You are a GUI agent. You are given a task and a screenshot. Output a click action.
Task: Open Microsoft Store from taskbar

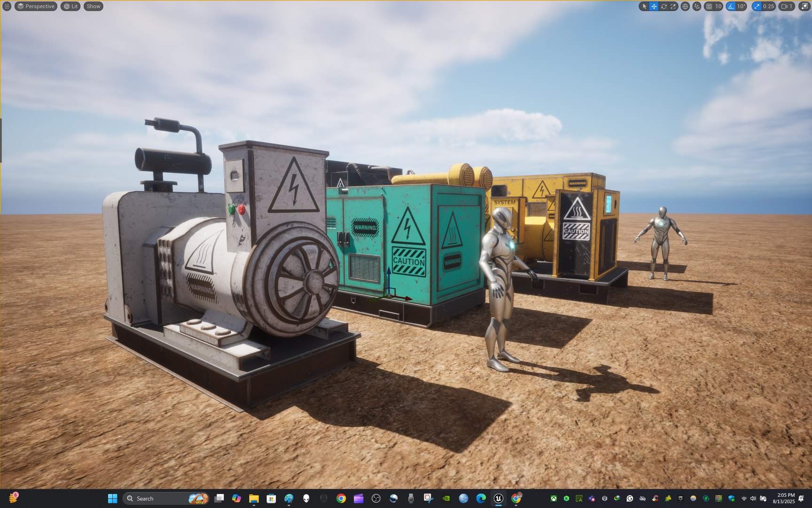click(271, 499)
